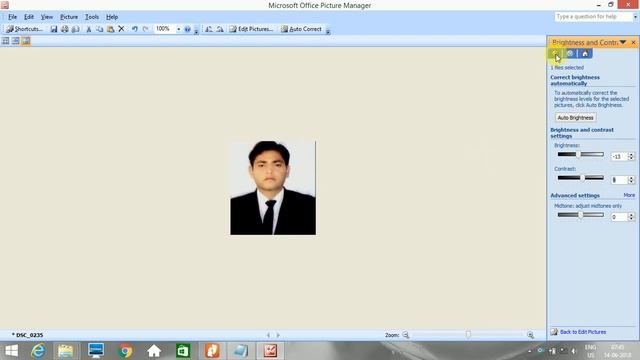Open the Brightness and Contrast pane dropdown
The width and height of the screenshot is (640, 360).
click(623, 42)
